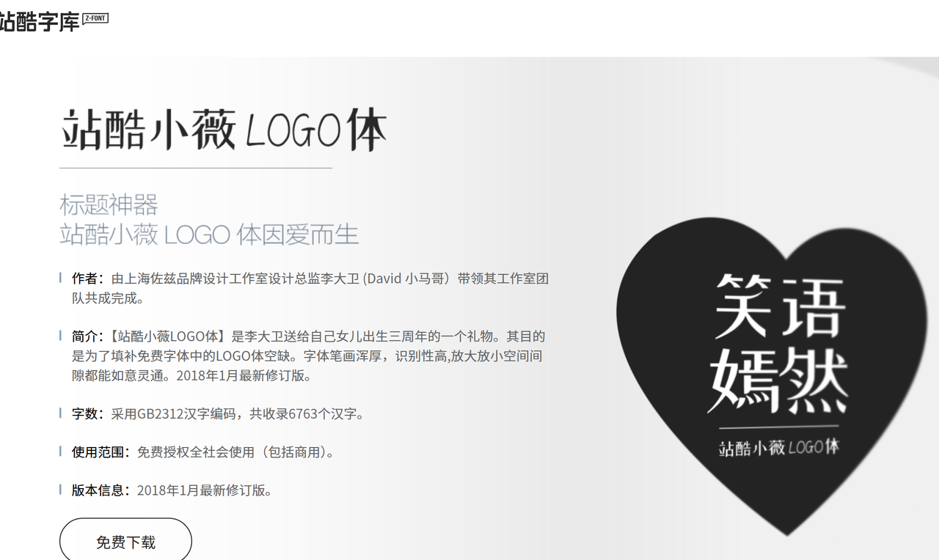
Task: Click the 标题神器 subtitle text
Action: (x=109, y=205)
